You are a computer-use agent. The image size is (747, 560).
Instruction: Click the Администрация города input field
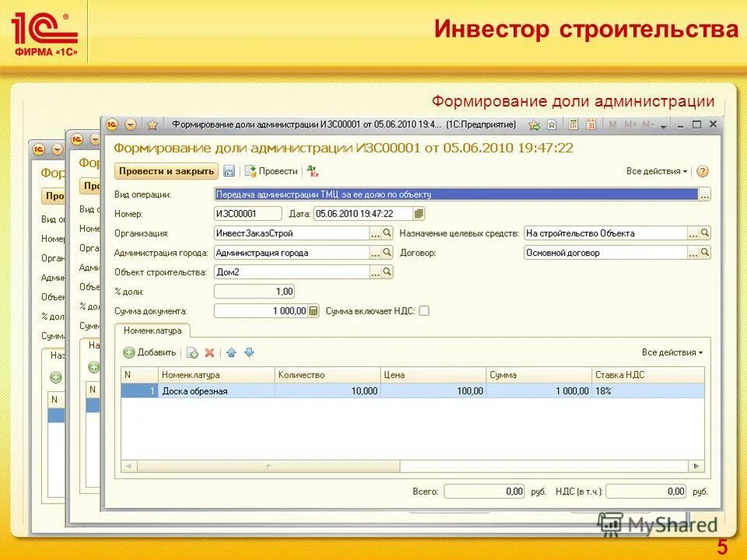click(292, 253)
